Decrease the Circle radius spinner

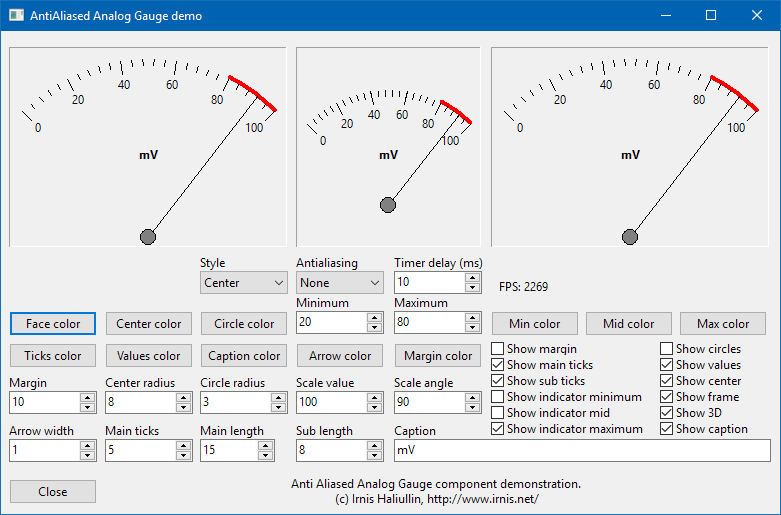tap(278, 407)
